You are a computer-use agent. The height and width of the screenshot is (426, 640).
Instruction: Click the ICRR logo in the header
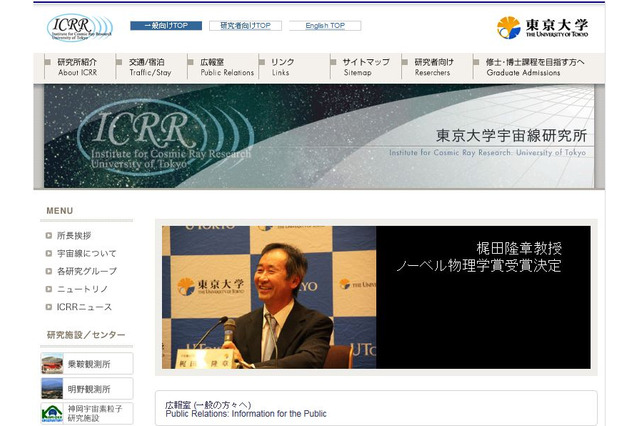[x=80, y=28]
